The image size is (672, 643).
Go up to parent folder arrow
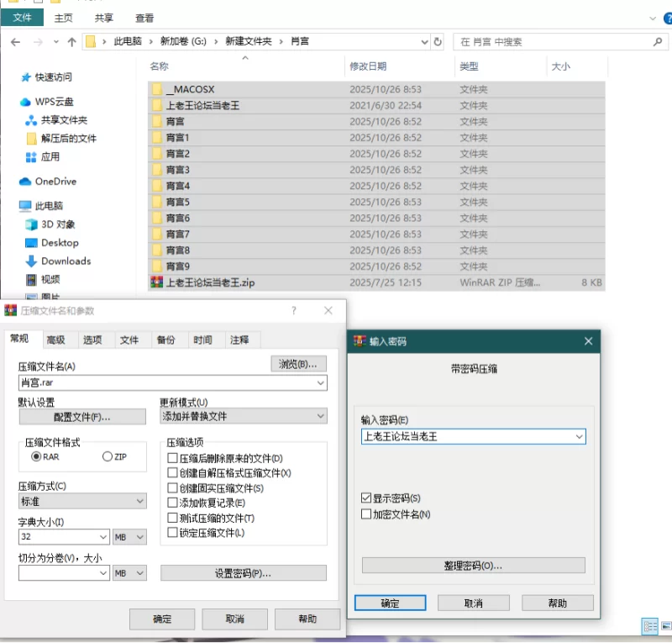coord(71,40)
